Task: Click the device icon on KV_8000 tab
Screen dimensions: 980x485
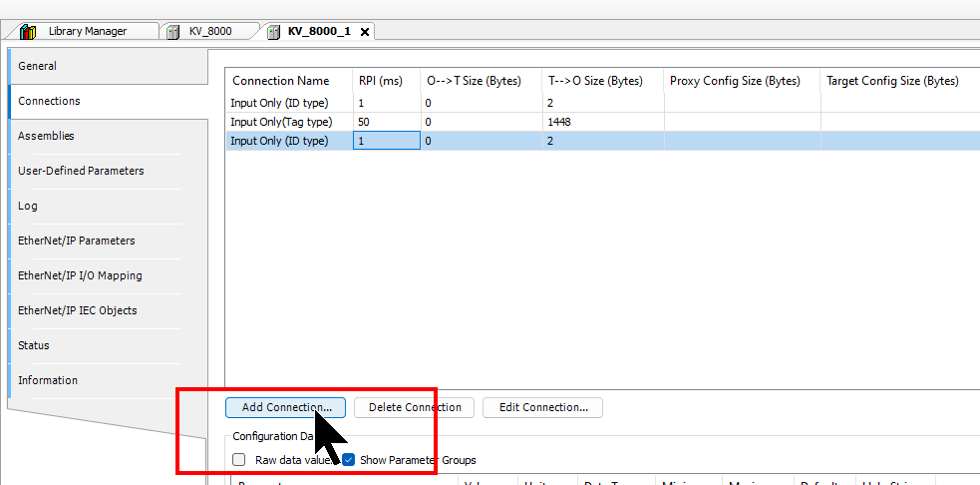Action: tap(173, 32)
